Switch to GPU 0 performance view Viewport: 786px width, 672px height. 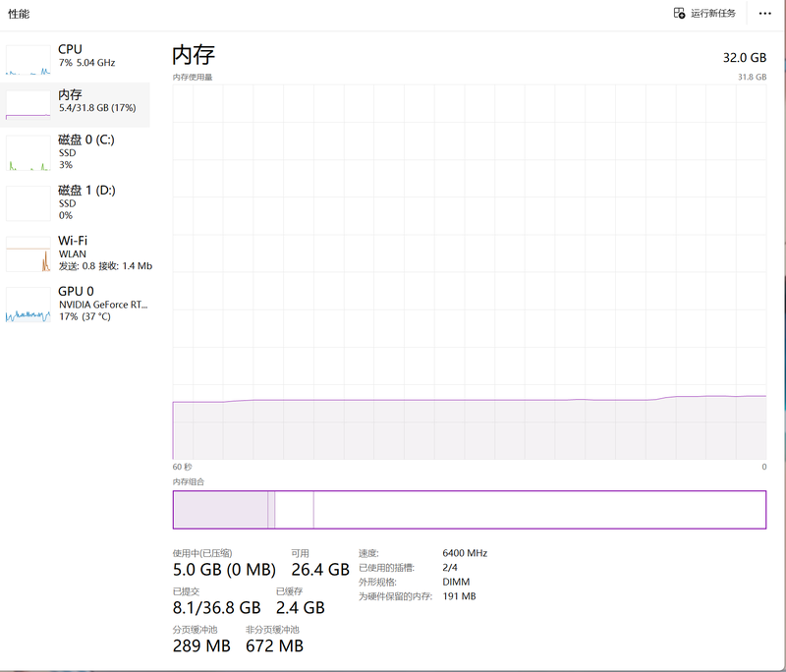(76, 305)
